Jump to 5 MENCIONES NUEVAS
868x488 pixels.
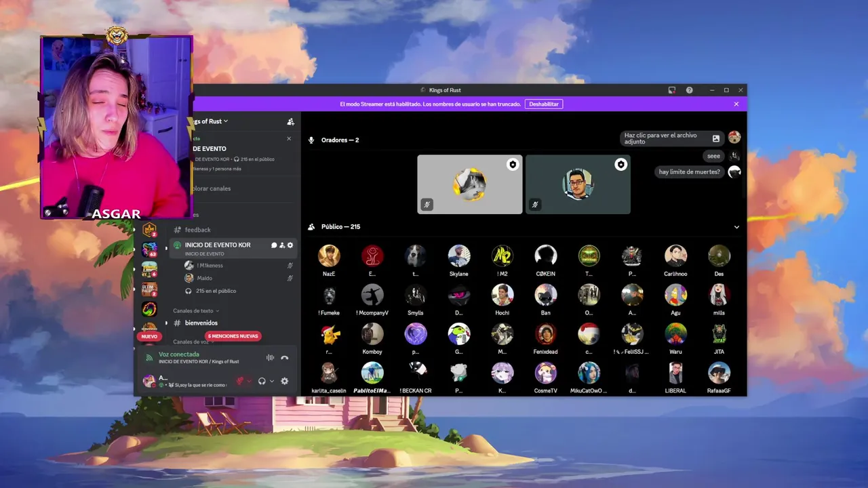click(233, 336)
